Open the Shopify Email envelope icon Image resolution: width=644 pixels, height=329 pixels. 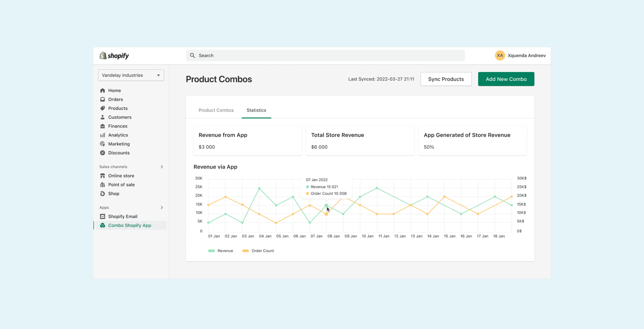(x=103, y=217)
